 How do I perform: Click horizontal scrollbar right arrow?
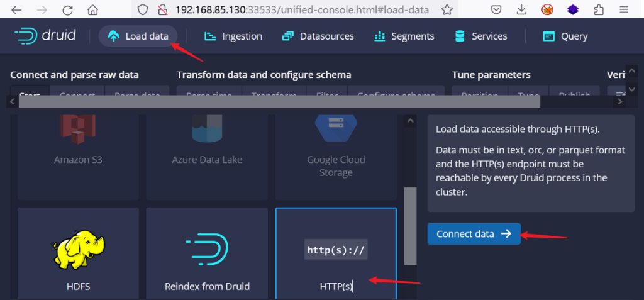(619, 101)
